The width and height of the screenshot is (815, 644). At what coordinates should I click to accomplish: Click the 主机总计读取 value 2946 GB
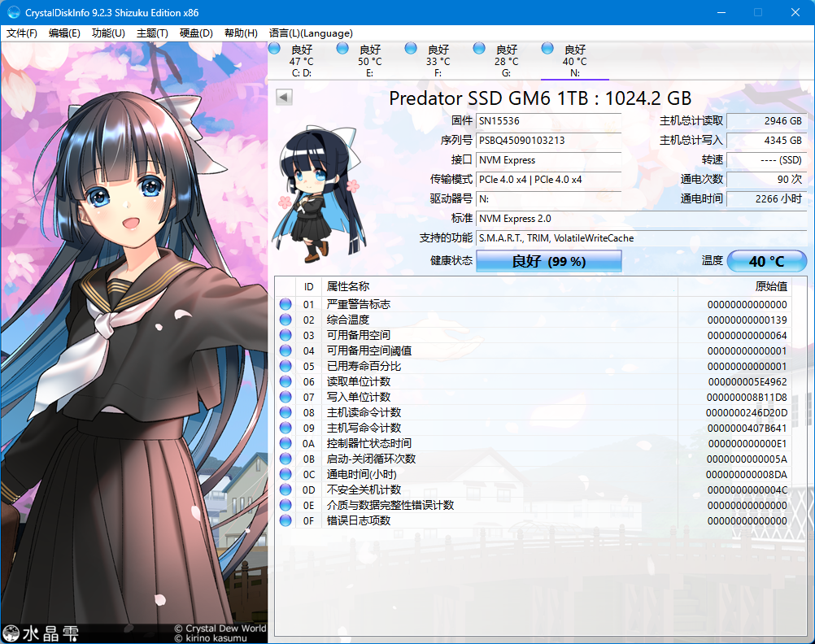click(767, 121)
